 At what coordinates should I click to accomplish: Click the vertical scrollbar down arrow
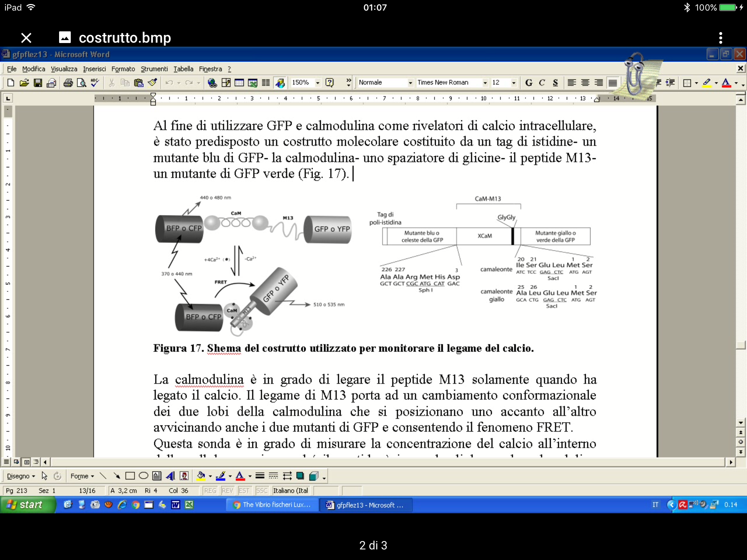[740, 423]
